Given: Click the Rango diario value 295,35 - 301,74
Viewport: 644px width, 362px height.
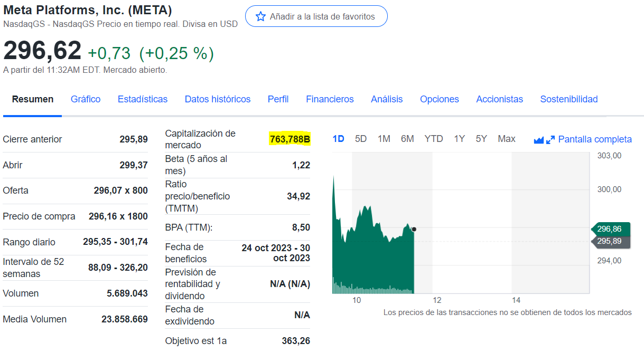Looking at the screenshot, I should click(115, 242).
